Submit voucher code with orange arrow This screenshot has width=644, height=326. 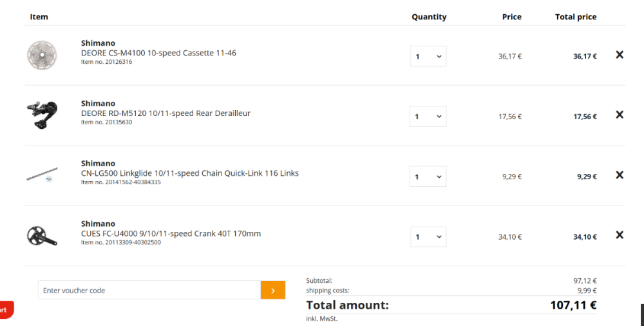click(x=273, y=291)
